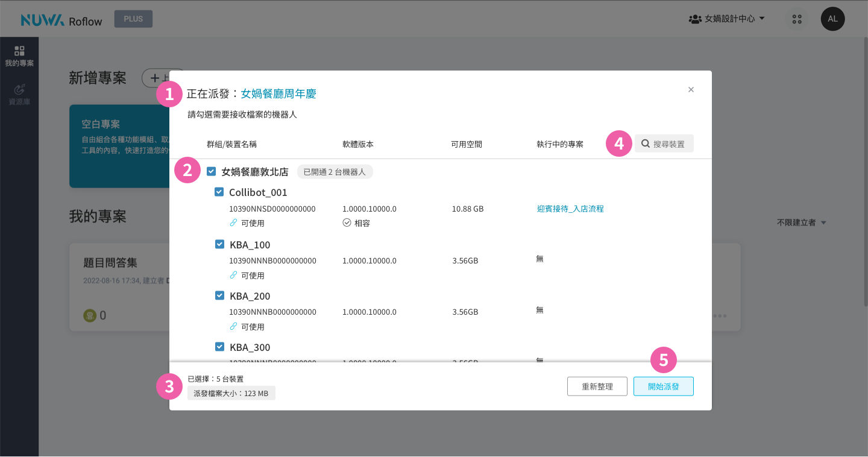Open the 迎賓接待_入店流程 project link
Viewport: 868px width, 457px height.
pyautogui.click(x=570, y=209)
